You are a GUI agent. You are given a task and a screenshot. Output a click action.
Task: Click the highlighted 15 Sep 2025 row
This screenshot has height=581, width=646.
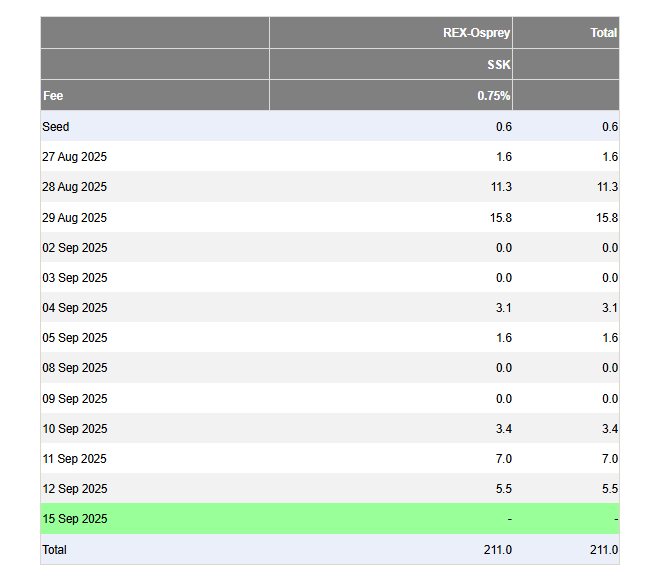330,518
